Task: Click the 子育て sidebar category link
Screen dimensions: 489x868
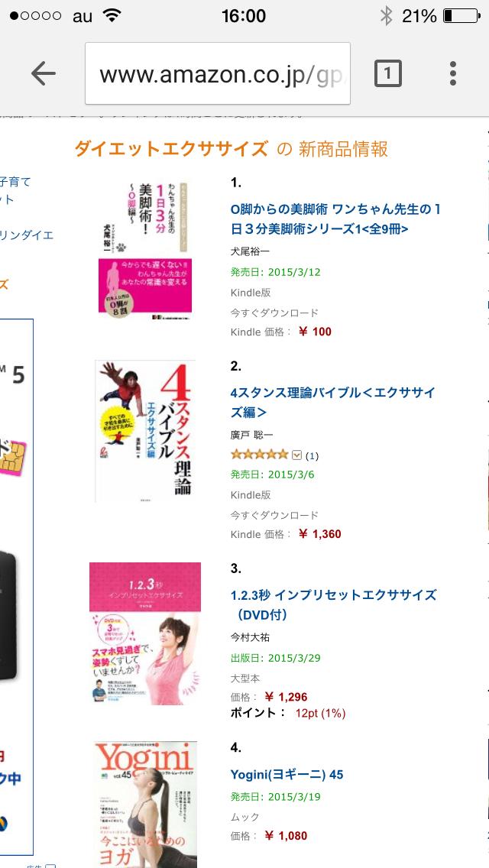Action: coord(15,182)
